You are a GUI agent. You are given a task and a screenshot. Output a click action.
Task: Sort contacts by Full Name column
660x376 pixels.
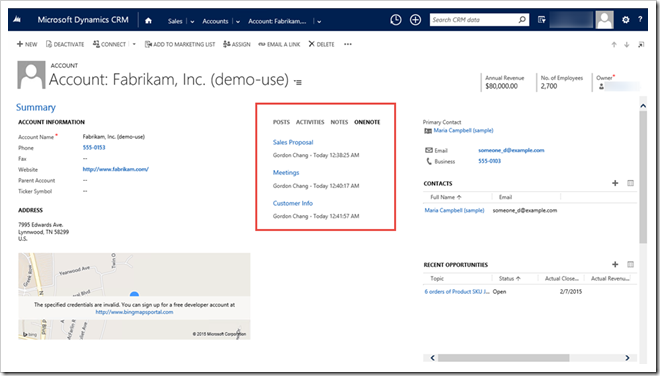(446, 197)
